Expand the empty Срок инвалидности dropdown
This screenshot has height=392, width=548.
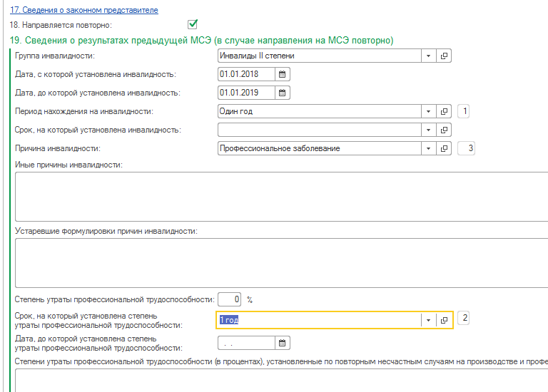pyautogui.click(x=428, y=130)
